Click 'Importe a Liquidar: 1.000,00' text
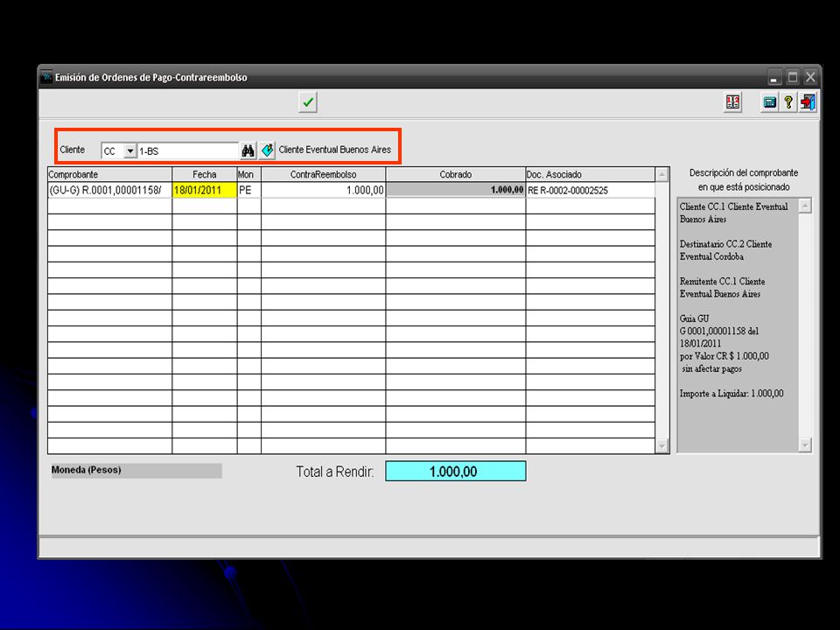This screenshot has width=840, height=630. [x=731, y=394]
